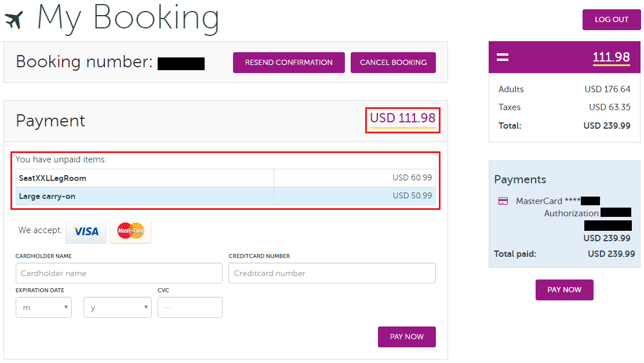Click Pay Now under Payments summary
Viewport: 644px width, 363px height.
click(x=564, y=290)
